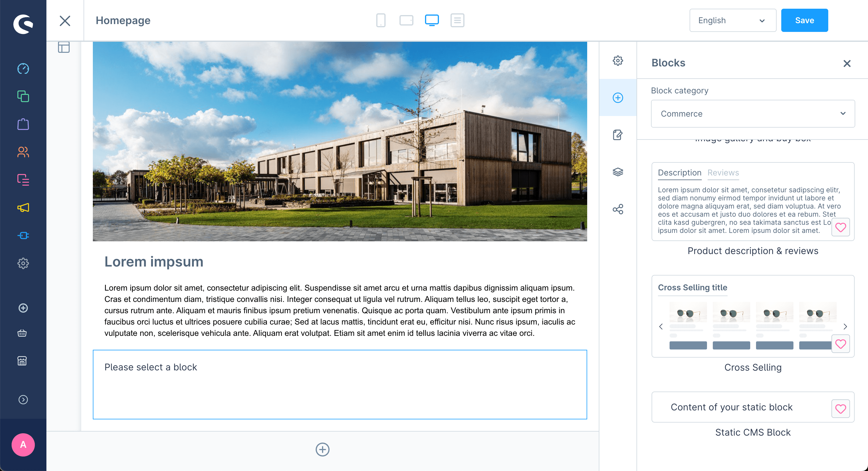Select English language dropdown

pyautogui.click(x=732, y=20)
